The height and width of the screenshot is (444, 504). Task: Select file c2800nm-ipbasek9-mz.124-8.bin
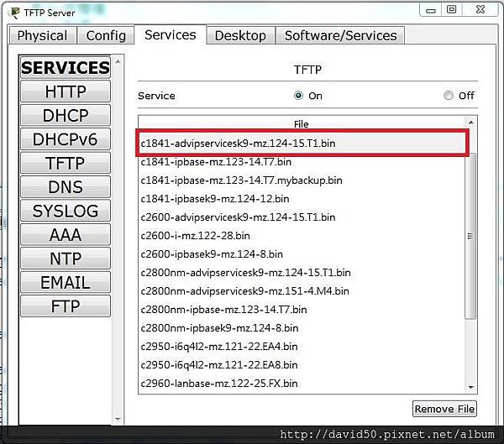coord(302,328)
